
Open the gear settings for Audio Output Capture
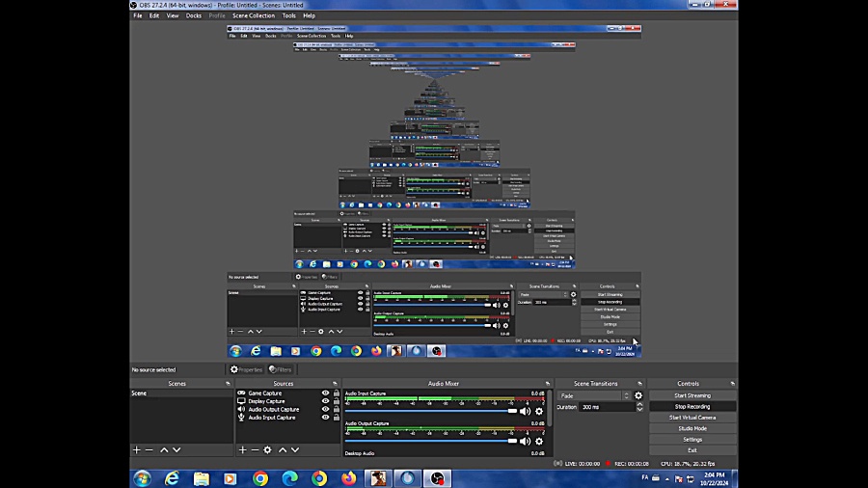pos(539,441)
